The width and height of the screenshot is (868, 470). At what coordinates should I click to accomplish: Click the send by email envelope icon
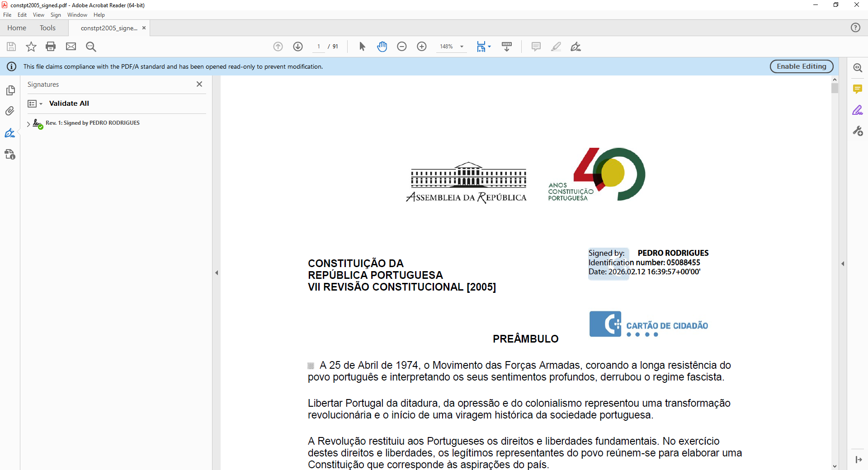[x=71, y=47]
